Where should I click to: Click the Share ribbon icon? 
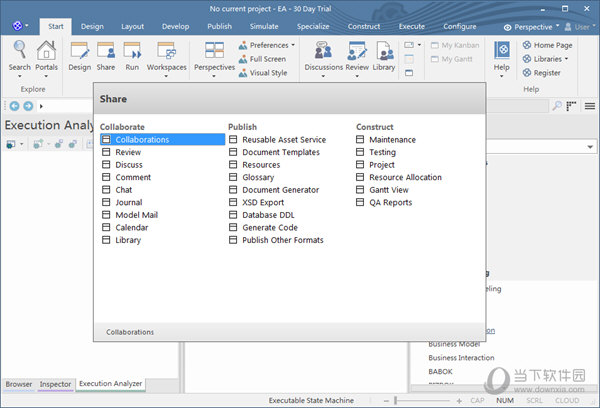[106, 50]
